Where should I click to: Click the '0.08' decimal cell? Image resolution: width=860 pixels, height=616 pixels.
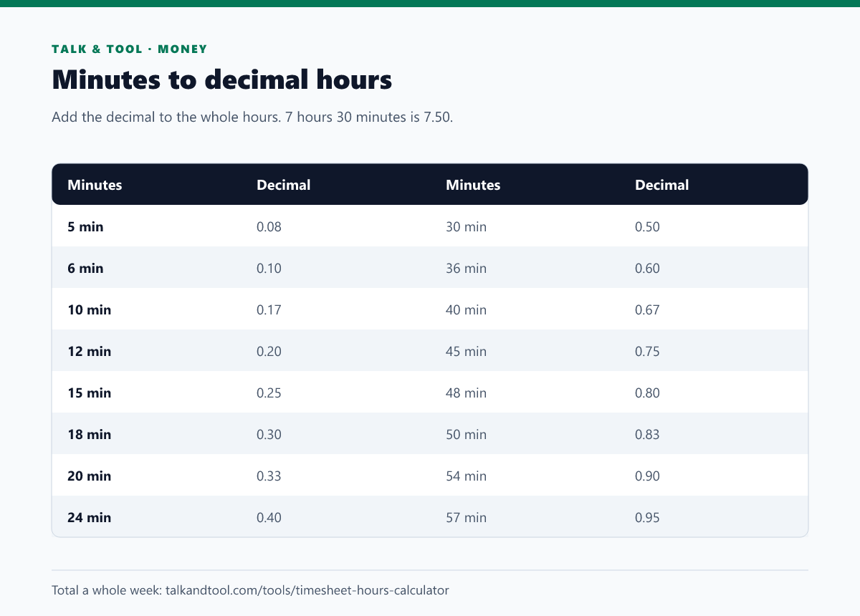(269, 227)
